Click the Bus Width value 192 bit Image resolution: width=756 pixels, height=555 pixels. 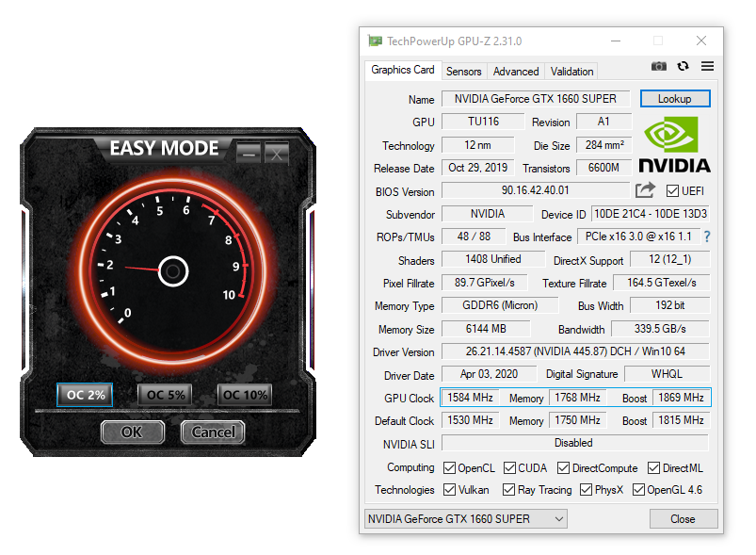(670, 305)
